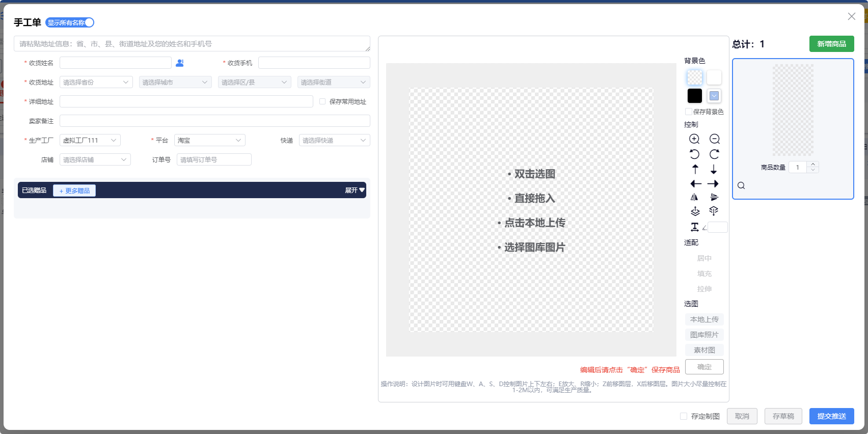The height and width of the screenshot is (434, 868).
Task: Open 请选择快递 dropdown
Action: (x=335, y=140)
